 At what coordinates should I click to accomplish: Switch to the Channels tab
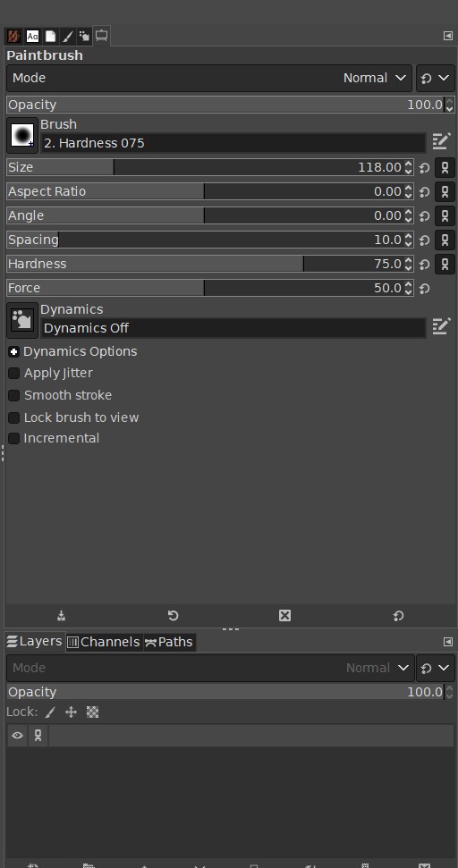(x=104, y=642)
